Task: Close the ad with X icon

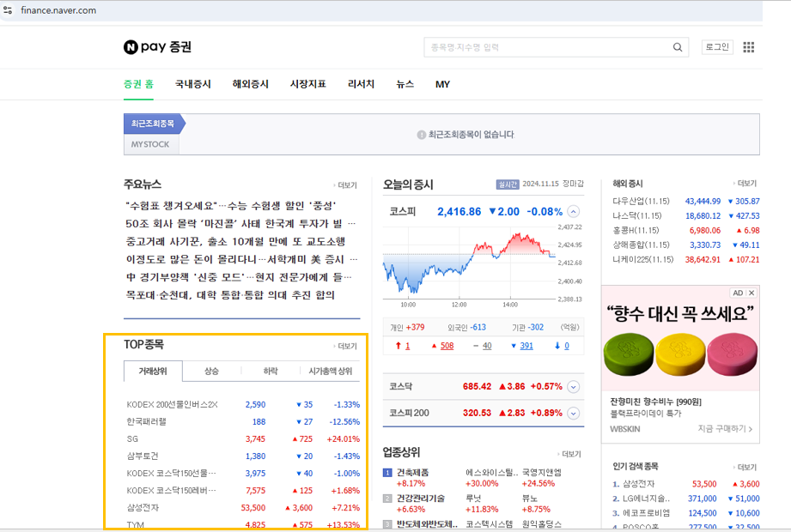Action: [751, 293]
